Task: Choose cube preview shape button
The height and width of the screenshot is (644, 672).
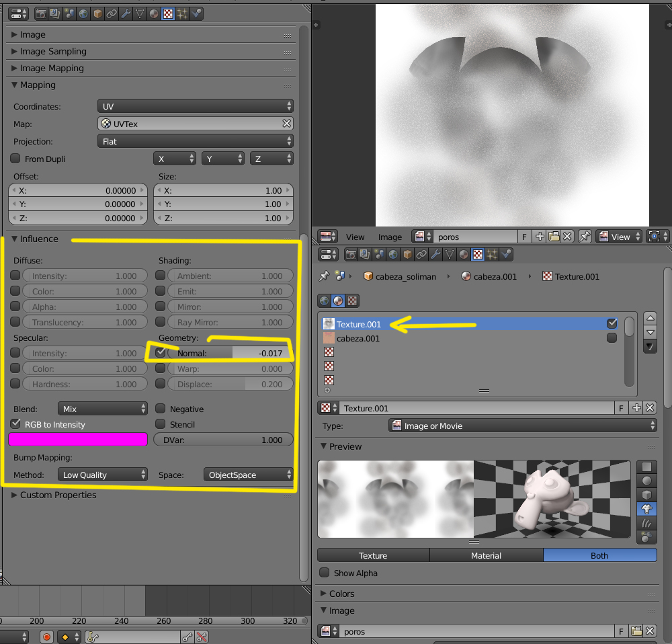Action: 646,495
